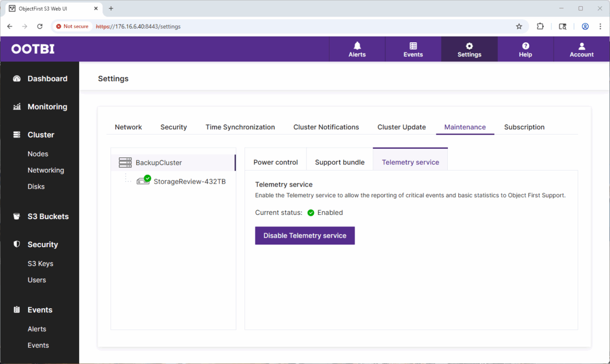
Task: Click the browser address bar URL
Action: (261, 26)
